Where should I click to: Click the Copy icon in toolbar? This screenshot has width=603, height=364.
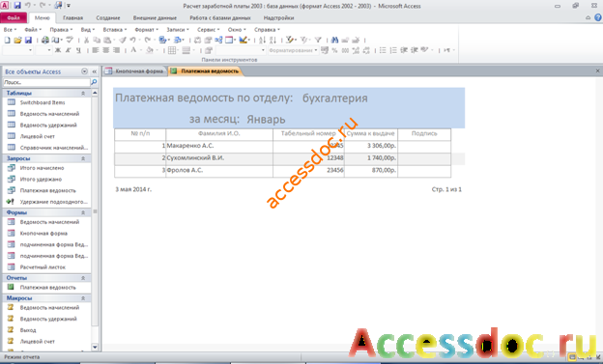(x=97, y=40)
